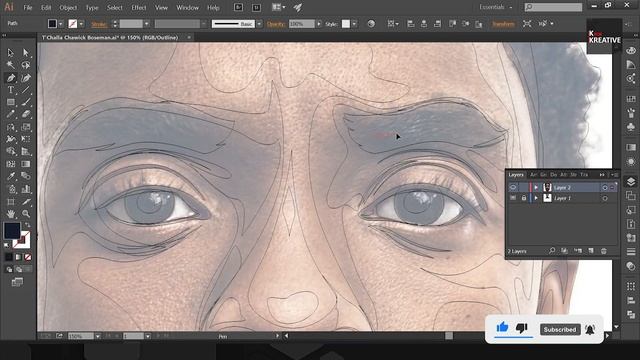The image size is (640, 360).
Task: Pick the Eyedropper tool
Action: tap(11, 176)
